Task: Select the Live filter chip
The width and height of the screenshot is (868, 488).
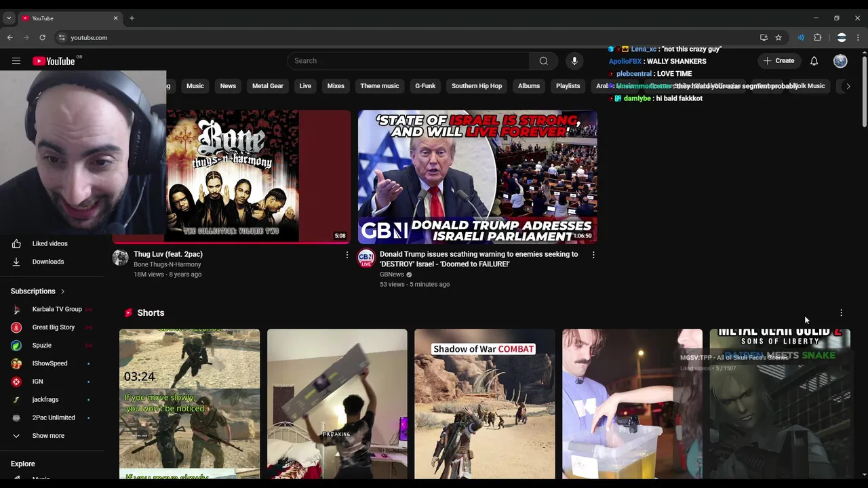Action: click(305, 86)
